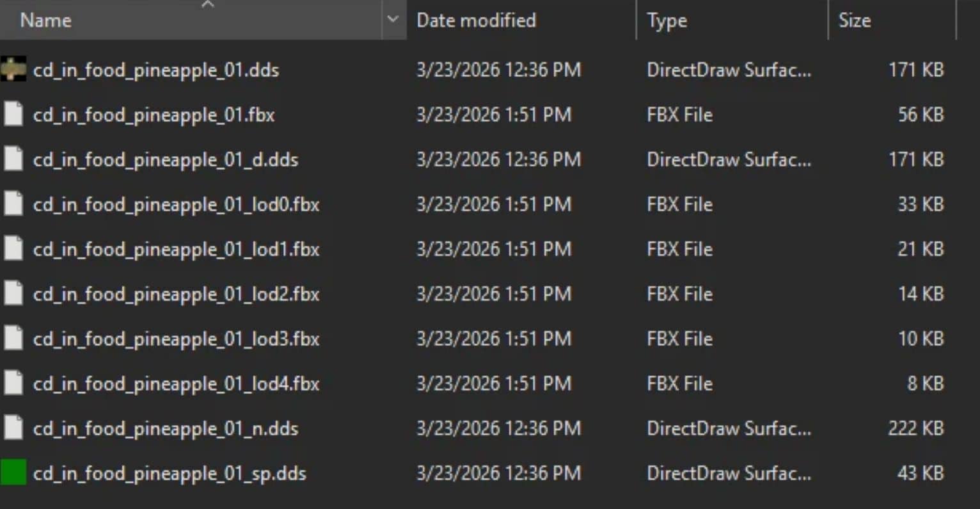Sort files by the Type column header

tap(667, 20)
